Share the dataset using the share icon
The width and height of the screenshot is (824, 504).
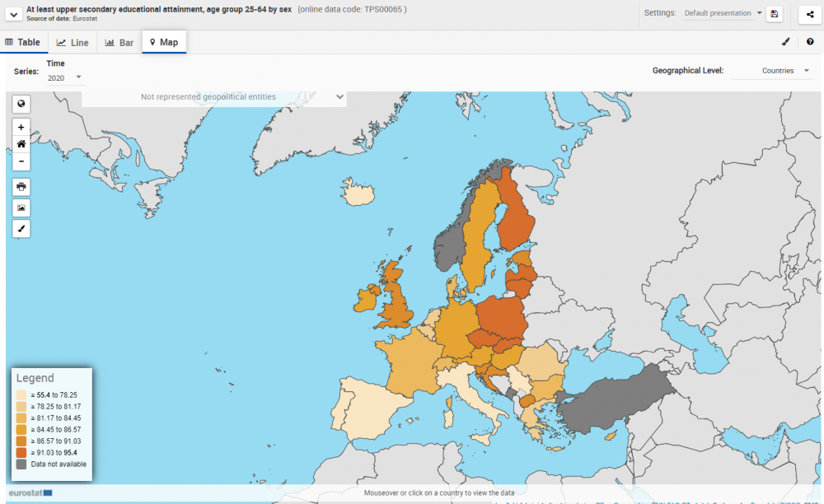click(x=810, y=14)
